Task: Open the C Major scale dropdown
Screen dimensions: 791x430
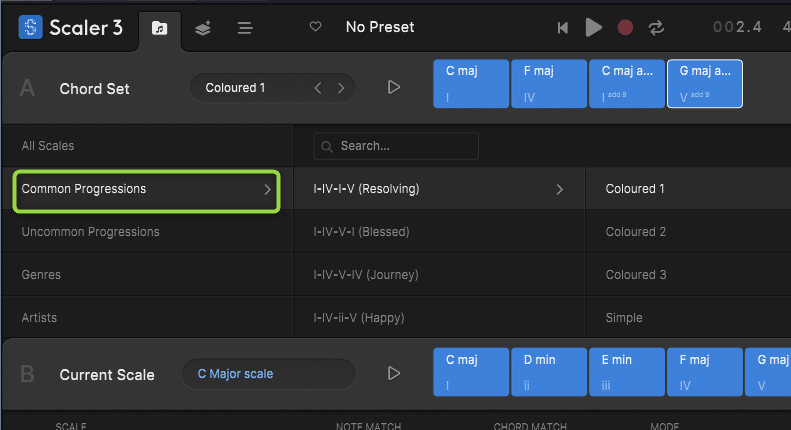Action: 267,374
